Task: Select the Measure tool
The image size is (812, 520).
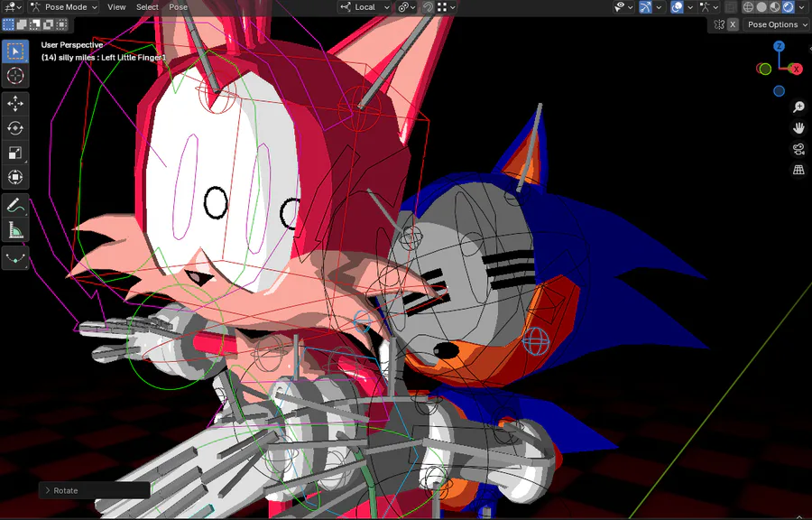Action: coord(15,229)
